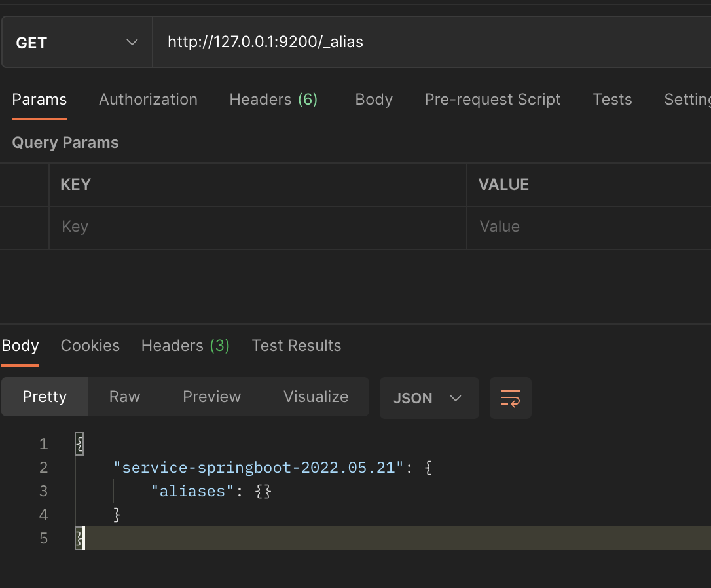View the response Headers (3) tab
The height and width of the screenshot is (588, 711).
point(185,346)
